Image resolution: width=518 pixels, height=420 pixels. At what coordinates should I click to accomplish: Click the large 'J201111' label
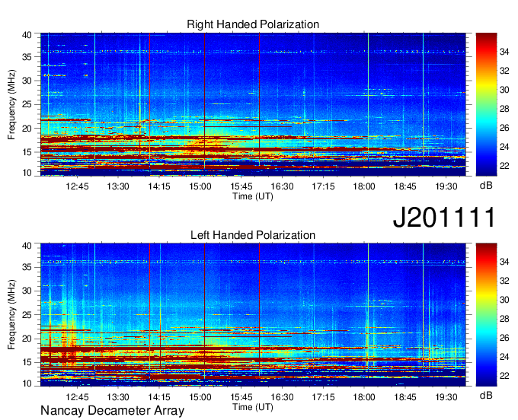pos(444,217)
